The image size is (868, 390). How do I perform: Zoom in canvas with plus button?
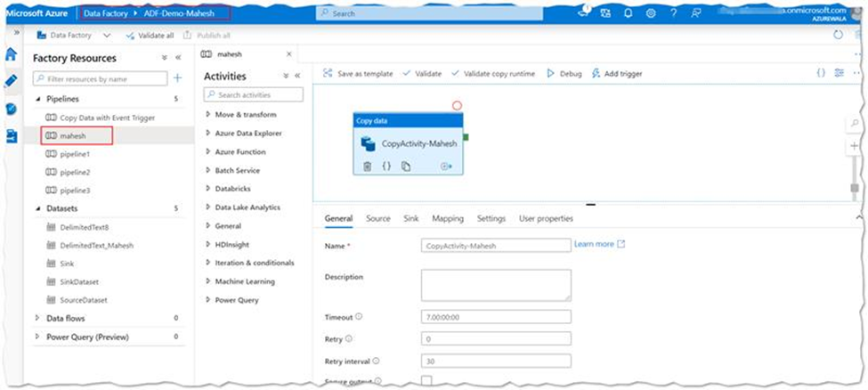pos(855,147)
